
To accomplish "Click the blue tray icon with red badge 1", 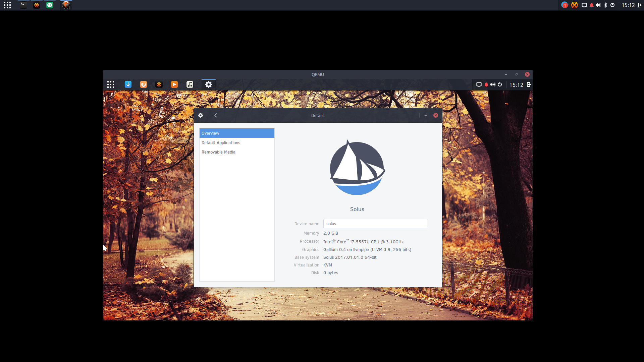I will (x=565, y=5).
